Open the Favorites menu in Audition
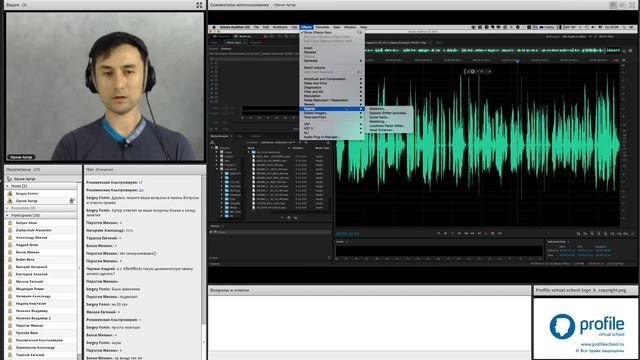 322,27
